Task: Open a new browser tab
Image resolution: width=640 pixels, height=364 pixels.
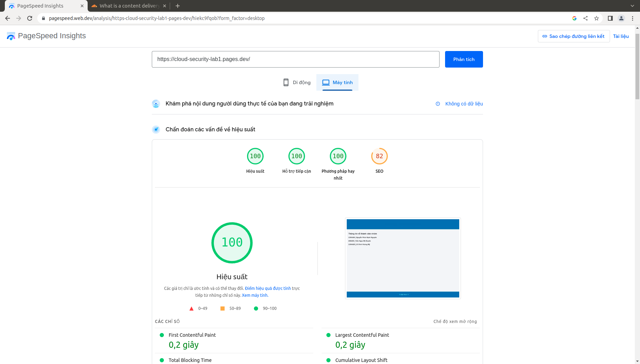Action: pos(178,6)
